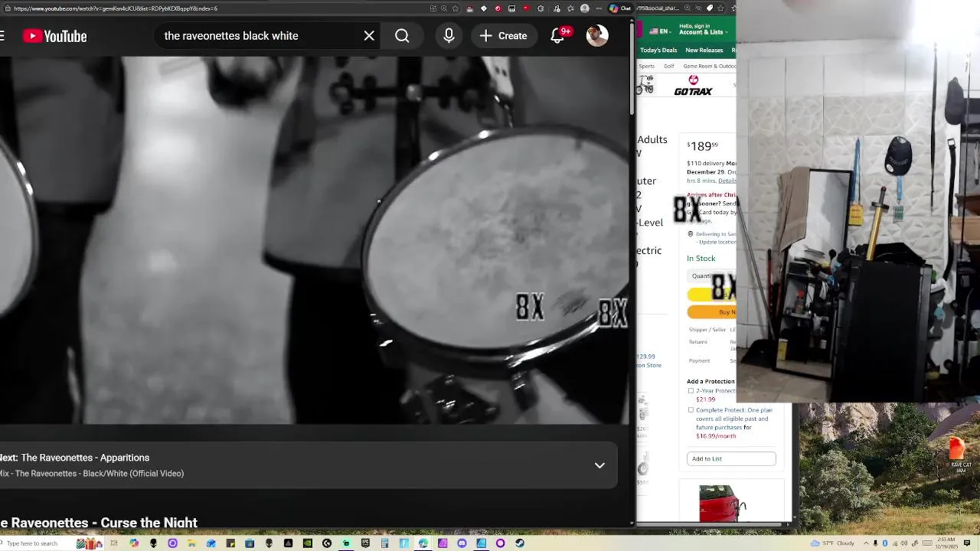Change Amazon language EN dropdown

tap(659, 31)
